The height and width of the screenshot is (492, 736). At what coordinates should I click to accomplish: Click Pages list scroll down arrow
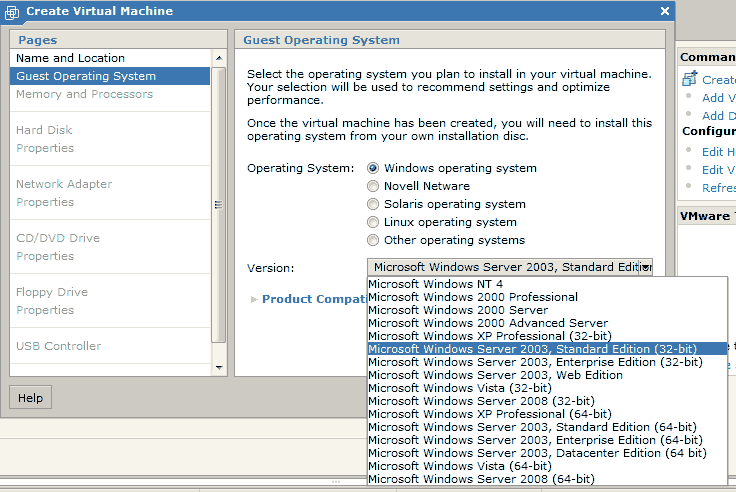[x=219, y=368]
